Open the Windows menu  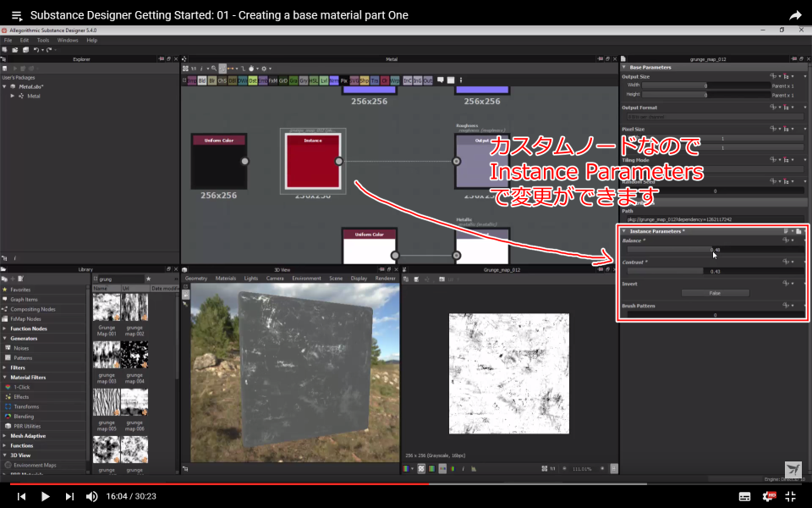pyautogui.click(x=68, y=40)
